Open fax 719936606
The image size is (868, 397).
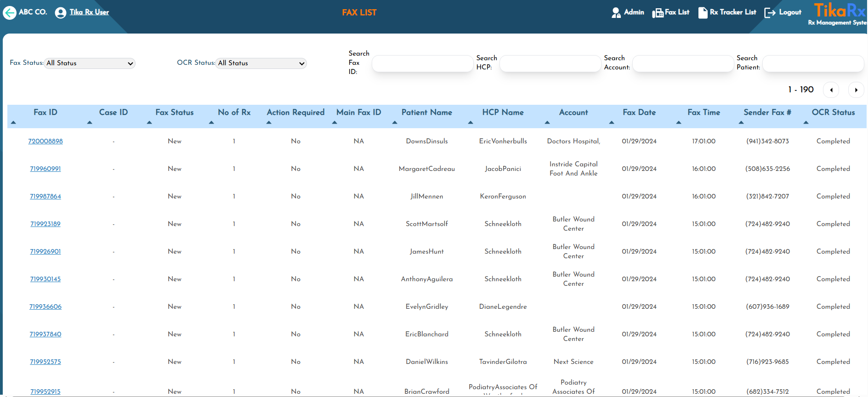click(45, 306)
